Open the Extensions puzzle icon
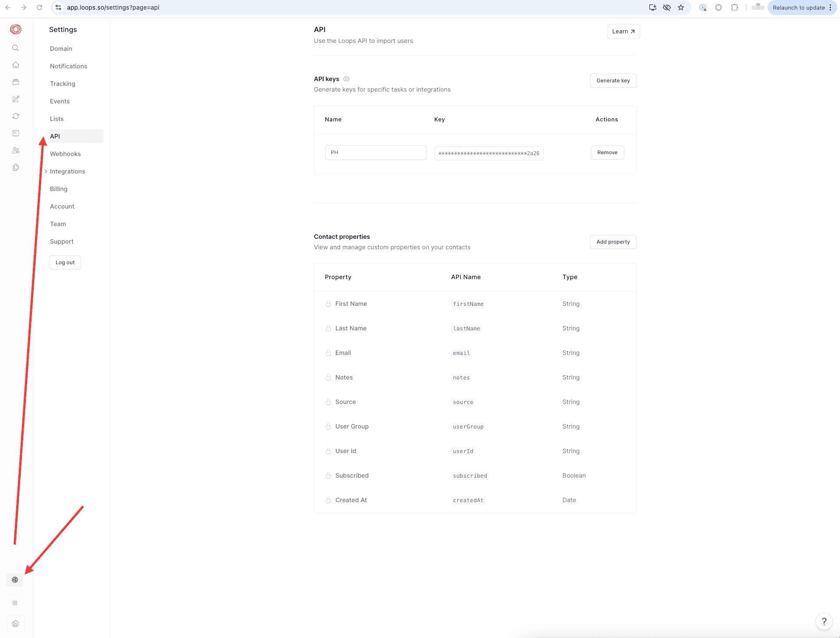Image resolution: width=840 pixels, height=638 pixels. [735, 7]
